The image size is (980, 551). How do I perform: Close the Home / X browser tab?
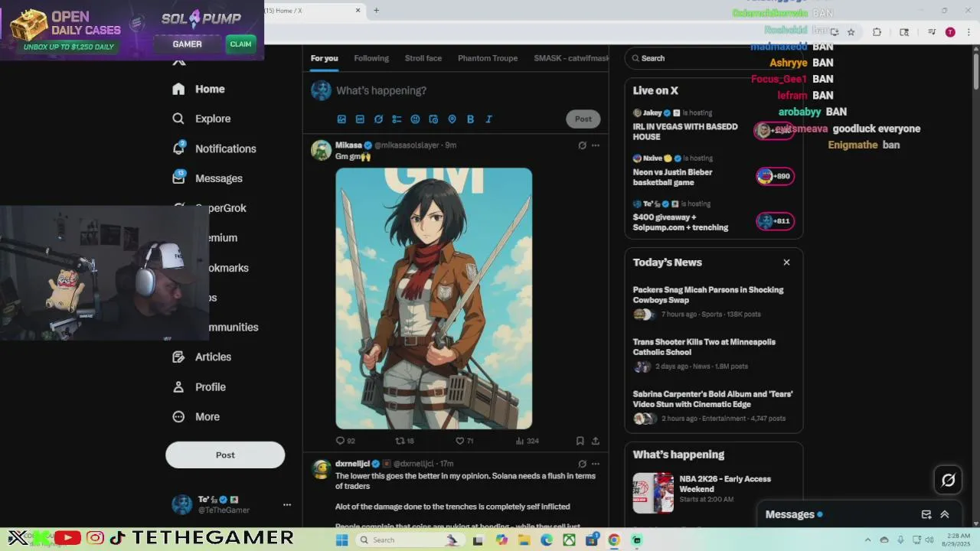[x=358, y=11]
